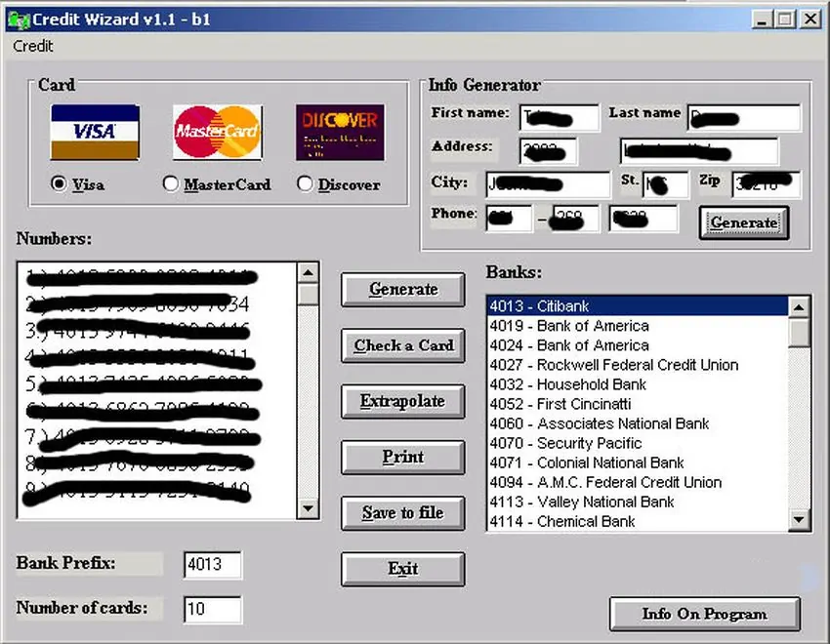The width and height of the screenshot is (830, 644).
Task: Select 4114 - Chemical Bank in list
Action: tap(561, 521)
